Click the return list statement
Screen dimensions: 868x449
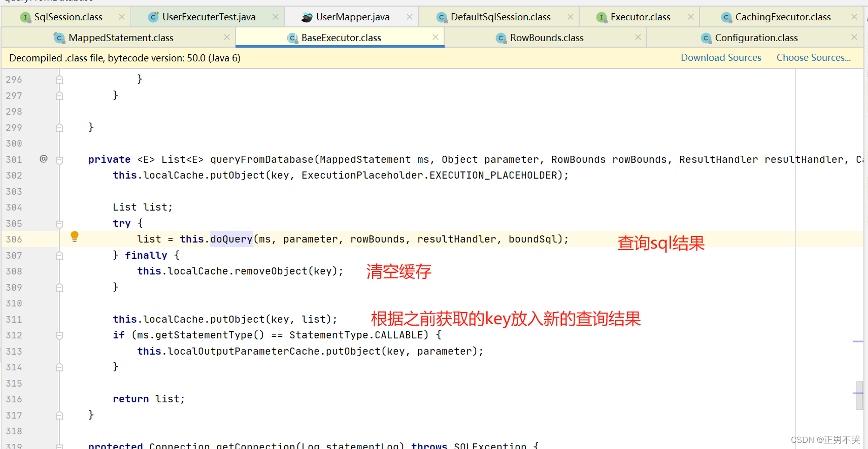(149, 399)
